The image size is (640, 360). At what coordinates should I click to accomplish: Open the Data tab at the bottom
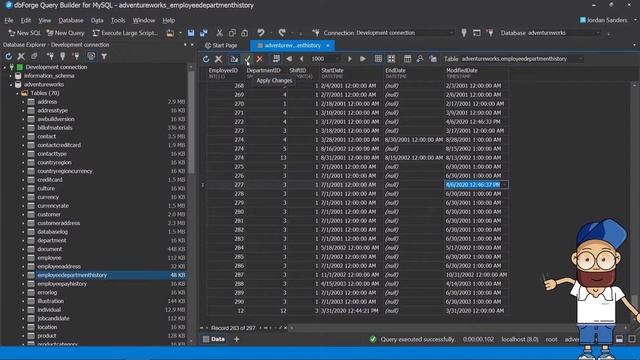point(214,339)
